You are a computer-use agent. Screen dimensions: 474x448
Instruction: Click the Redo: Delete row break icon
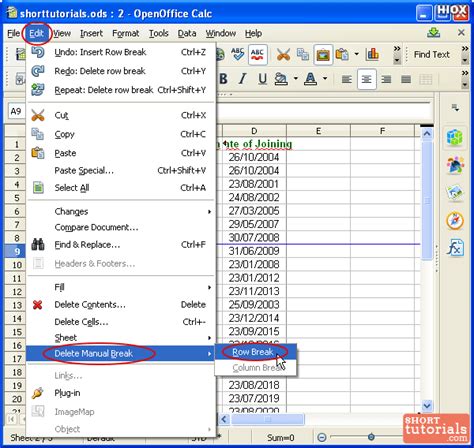click(x=38, y=71)
